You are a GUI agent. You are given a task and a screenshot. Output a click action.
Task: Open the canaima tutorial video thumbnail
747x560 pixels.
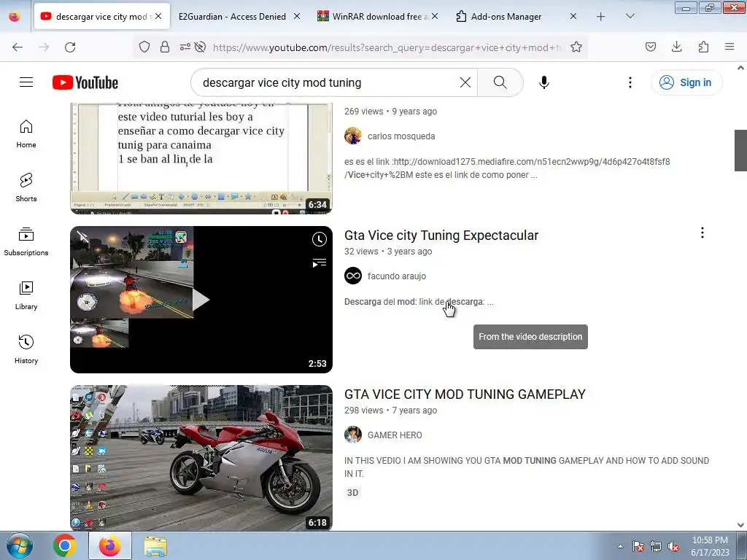pos(201,158)
